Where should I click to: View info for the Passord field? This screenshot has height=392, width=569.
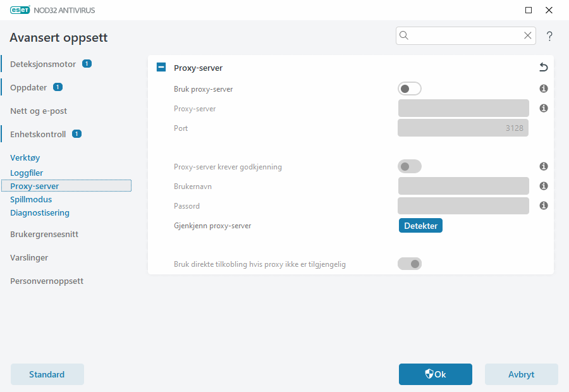[x=543, y=205]
